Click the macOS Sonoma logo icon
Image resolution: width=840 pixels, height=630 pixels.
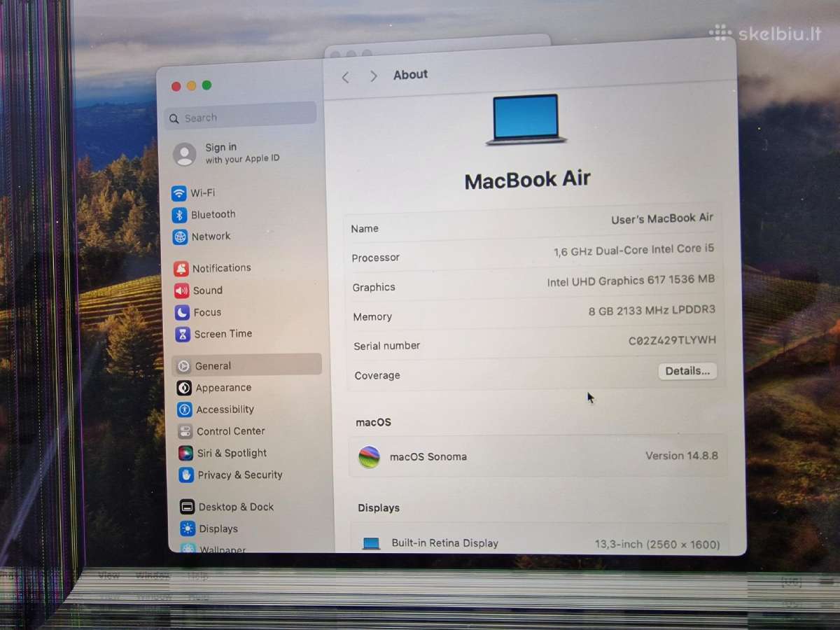369,457
